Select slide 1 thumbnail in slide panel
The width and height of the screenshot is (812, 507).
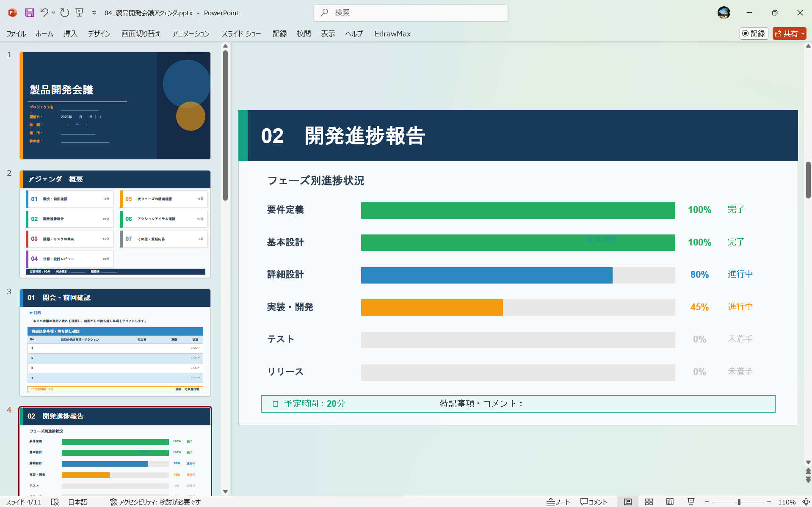point(115,105)
